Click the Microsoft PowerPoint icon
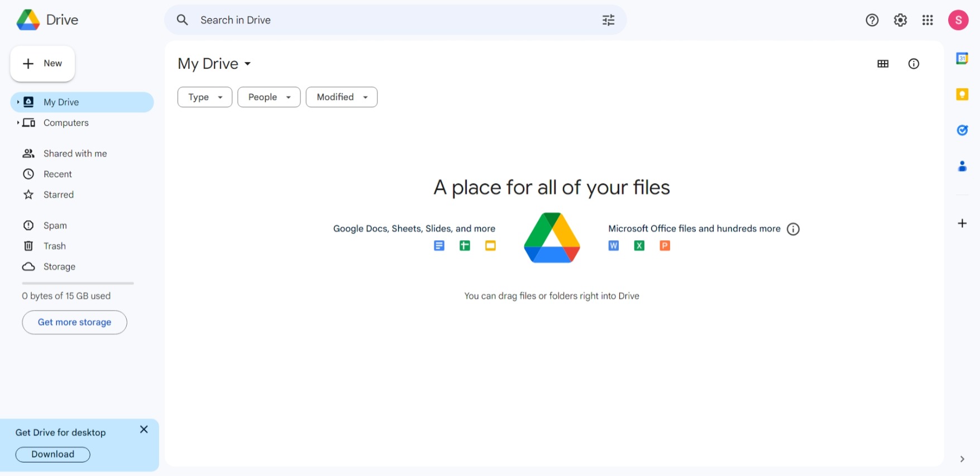This screenshot has width=980, height=476. coord(665,245)
